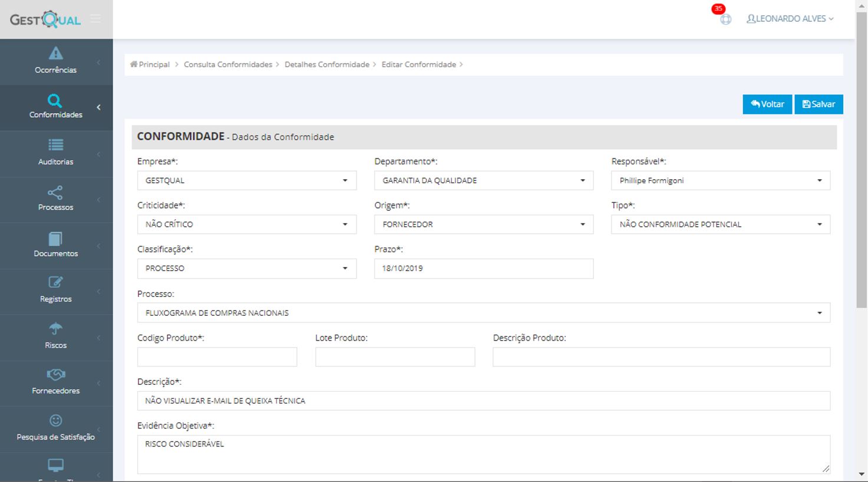Go to Detalhes Conformidade breadcrumb
This screenshot has height=482, width=868.
327,64
